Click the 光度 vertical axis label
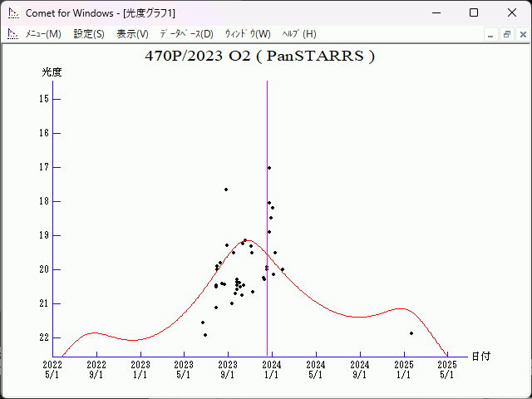The image size is (532, 399). tap(52, 72)
